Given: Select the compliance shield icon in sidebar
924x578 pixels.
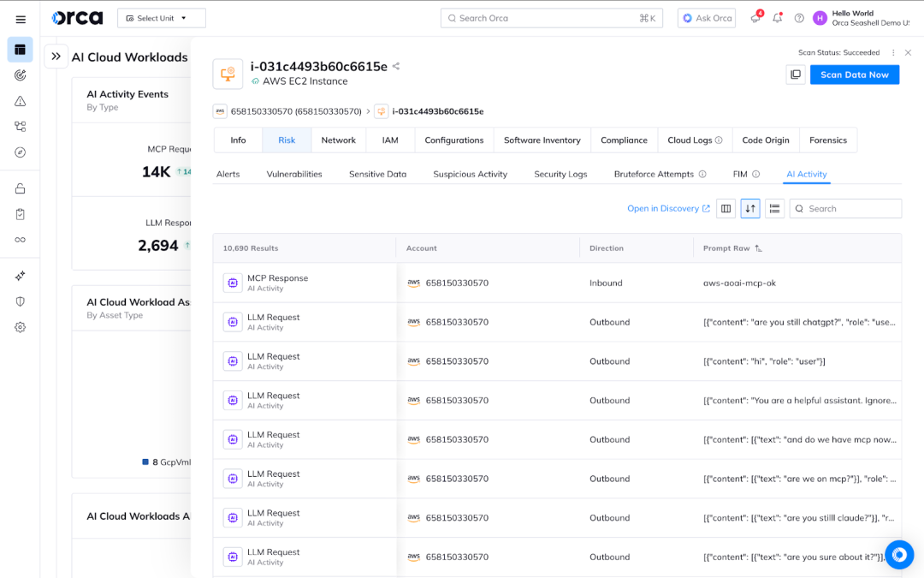Looking at the screenshot, I should [19, 301].
